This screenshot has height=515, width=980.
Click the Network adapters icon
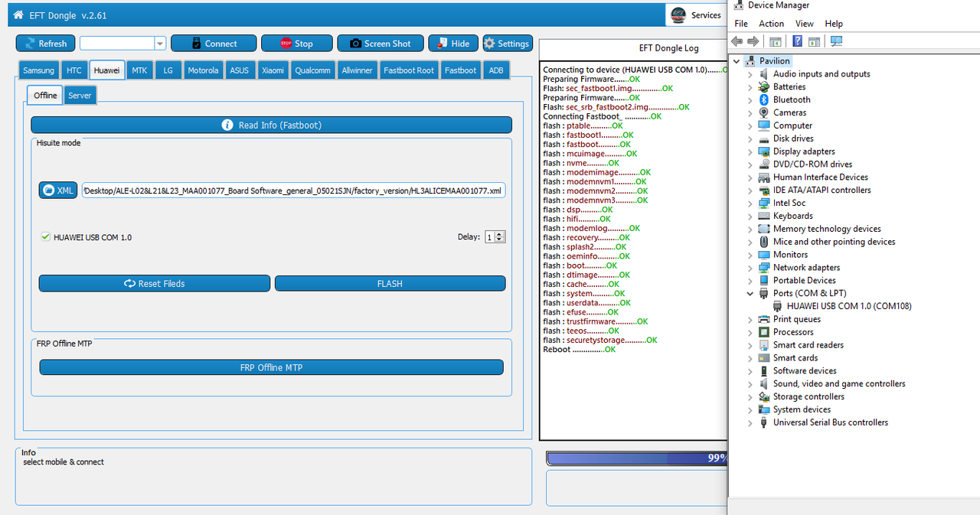764,268
